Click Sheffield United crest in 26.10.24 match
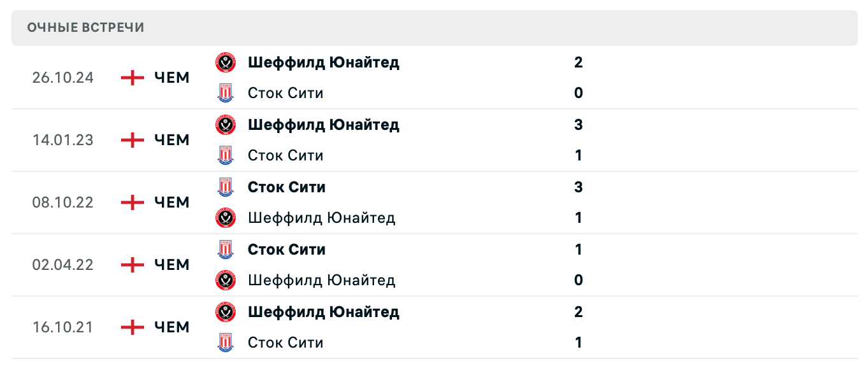The image size is (868, 368). pyautogui.click(x=226, y=62)
